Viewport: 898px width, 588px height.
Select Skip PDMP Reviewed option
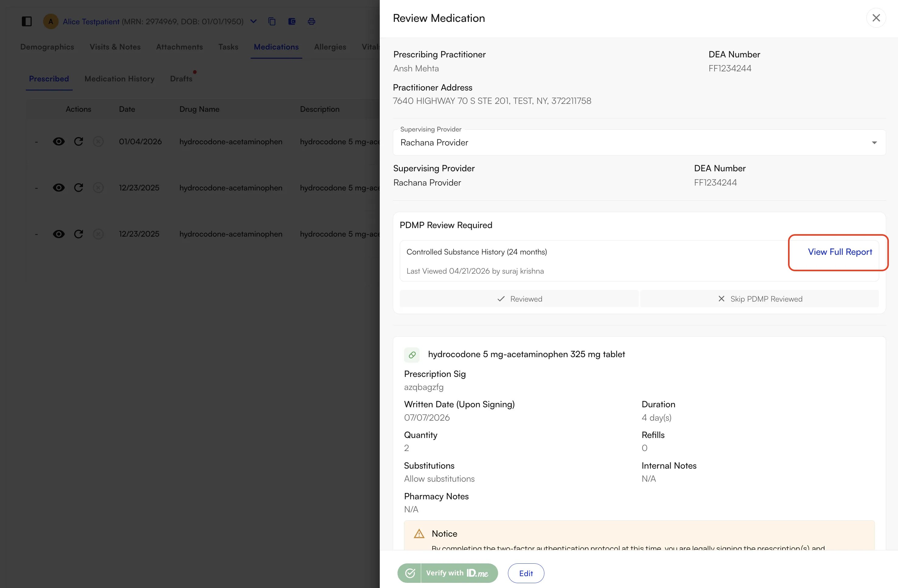pyautogui.click(x=759, y=299)
